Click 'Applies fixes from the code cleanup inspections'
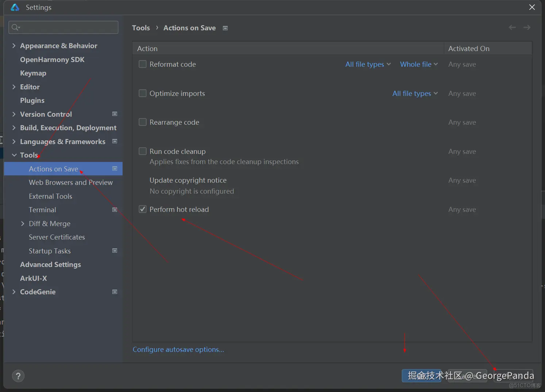This screenshot has height=392, width=545. coord(224,162)
